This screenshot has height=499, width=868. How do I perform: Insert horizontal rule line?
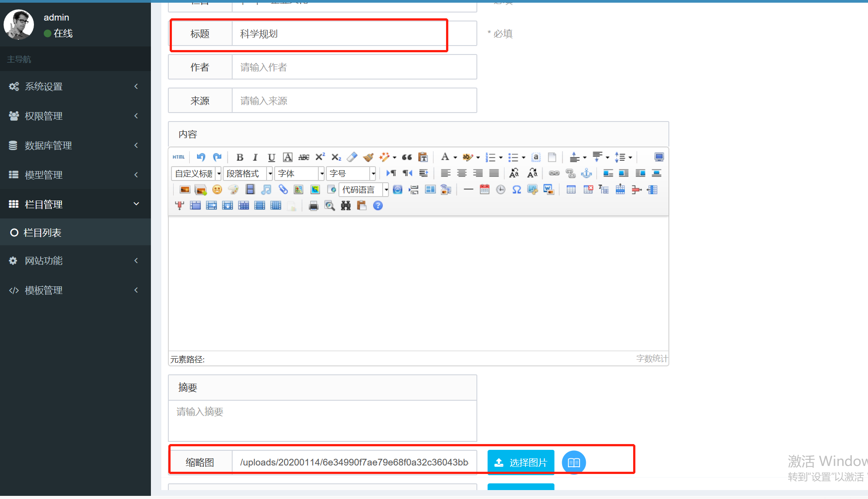(468, 190)
